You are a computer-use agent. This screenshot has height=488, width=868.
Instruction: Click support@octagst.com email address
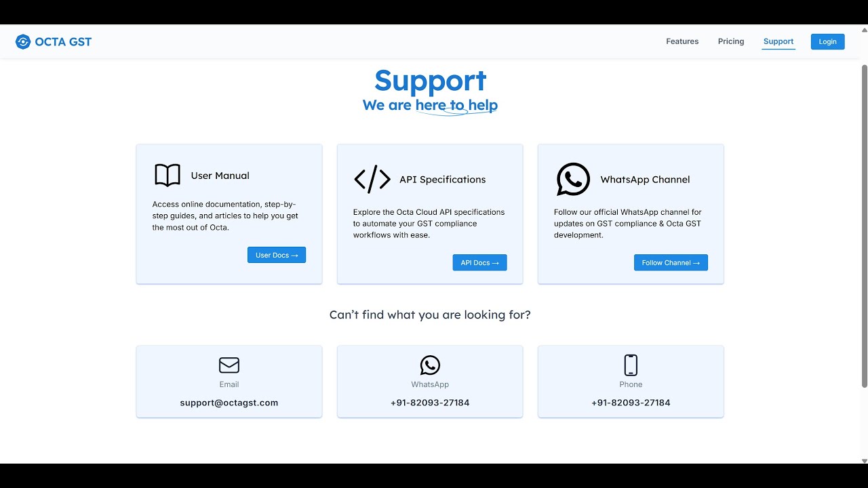coord(229,403)
